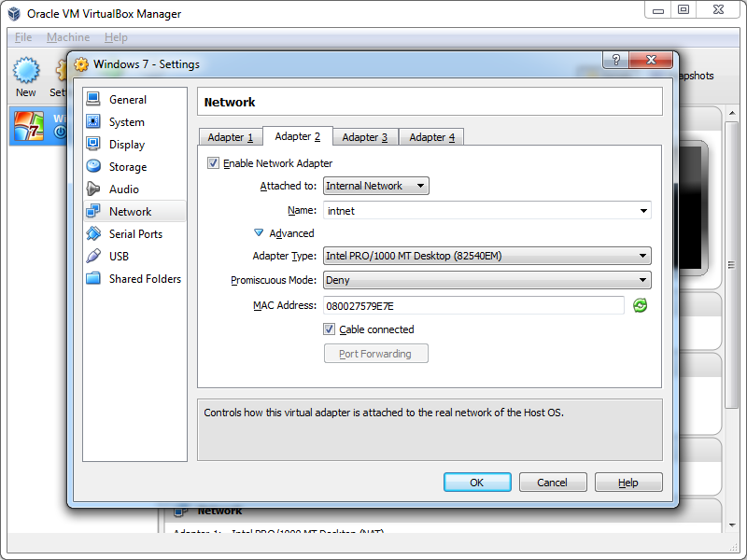The width and height of the screenshot is (747, 560).
Task: Switch to the Adapter 3 tab
Action: (365, 137)
